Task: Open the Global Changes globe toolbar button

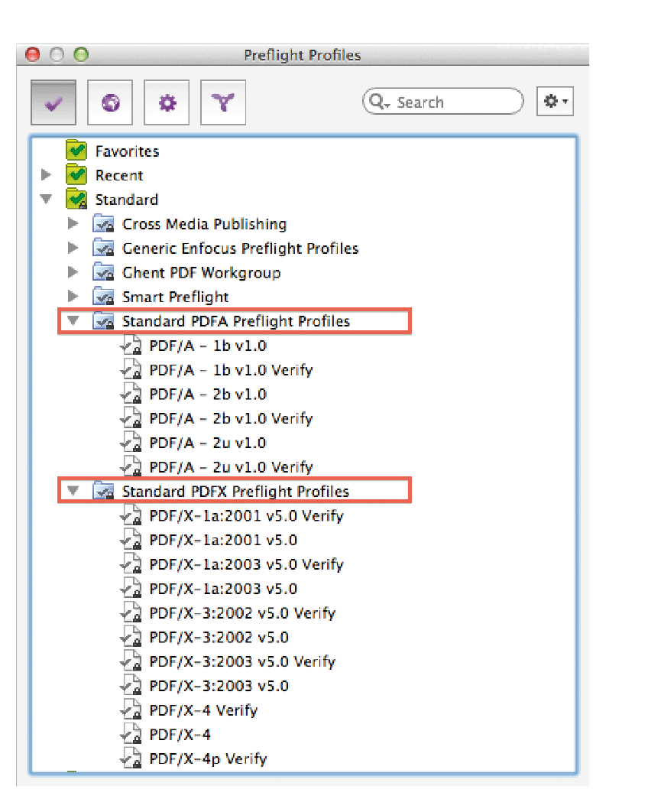Action: click(110, 102)
